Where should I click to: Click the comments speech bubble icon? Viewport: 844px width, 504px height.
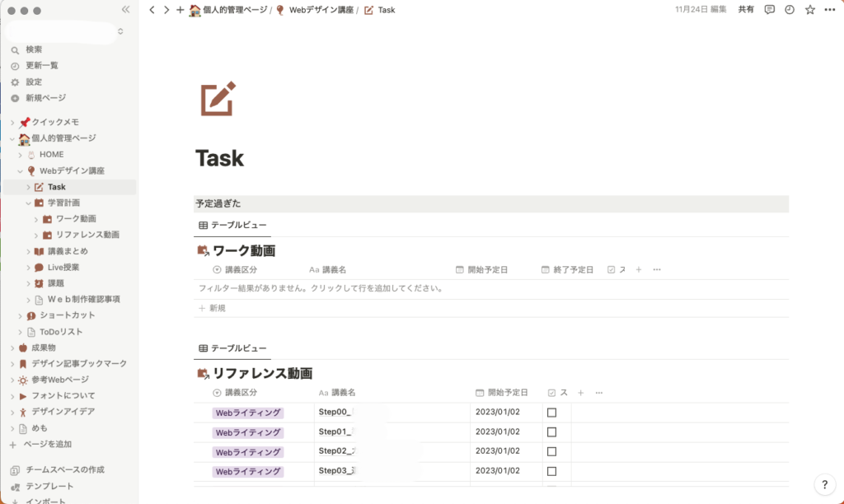click(769, 10)
